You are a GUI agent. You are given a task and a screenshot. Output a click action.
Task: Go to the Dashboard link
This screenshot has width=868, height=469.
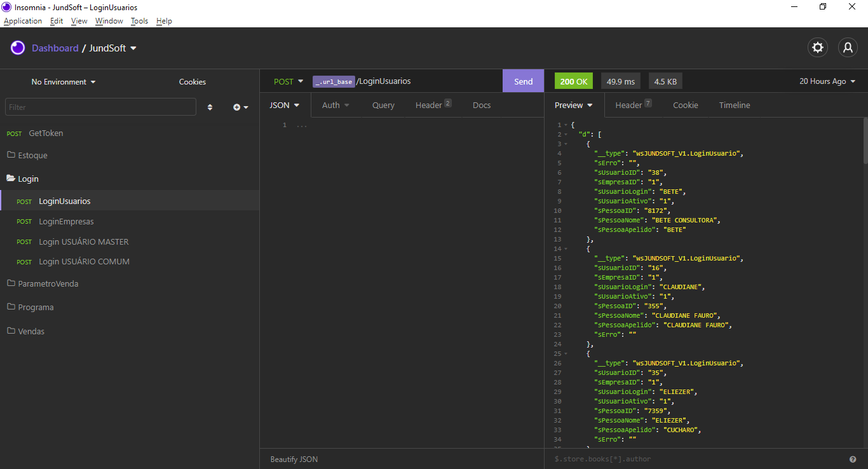55,48
